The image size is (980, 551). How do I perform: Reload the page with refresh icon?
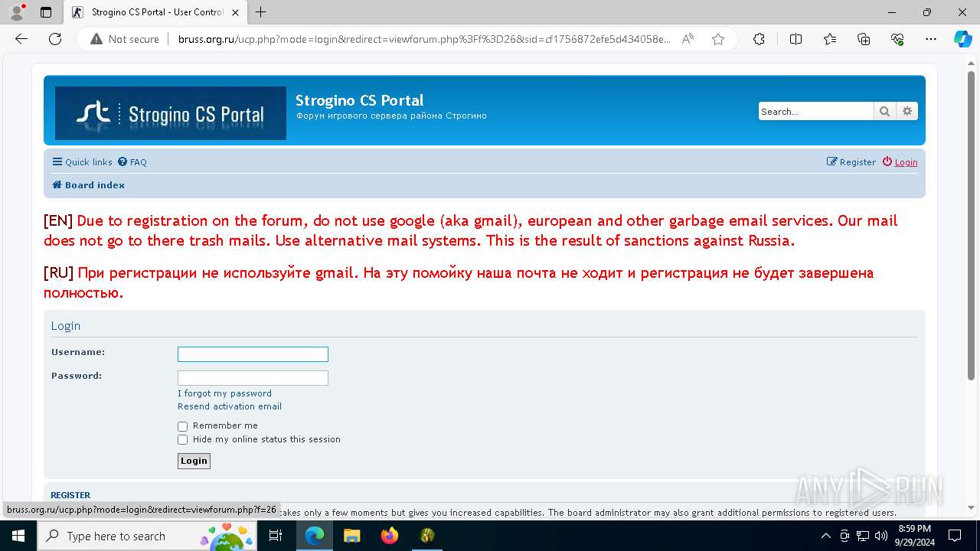point(55,39)
